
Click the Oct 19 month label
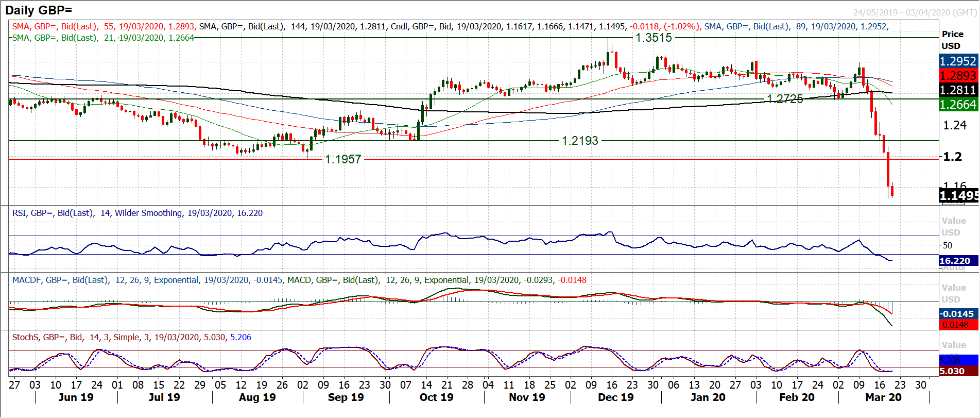point(436,397)
